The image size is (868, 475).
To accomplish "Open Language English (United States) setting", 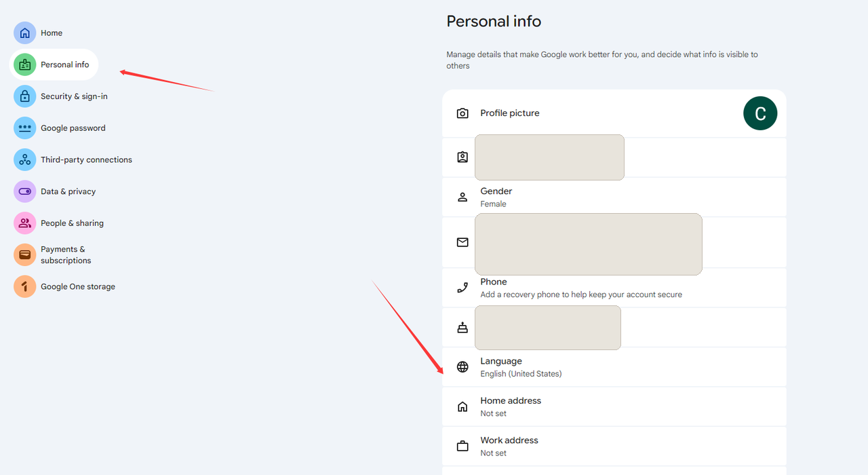I will [x=614, y=367].
